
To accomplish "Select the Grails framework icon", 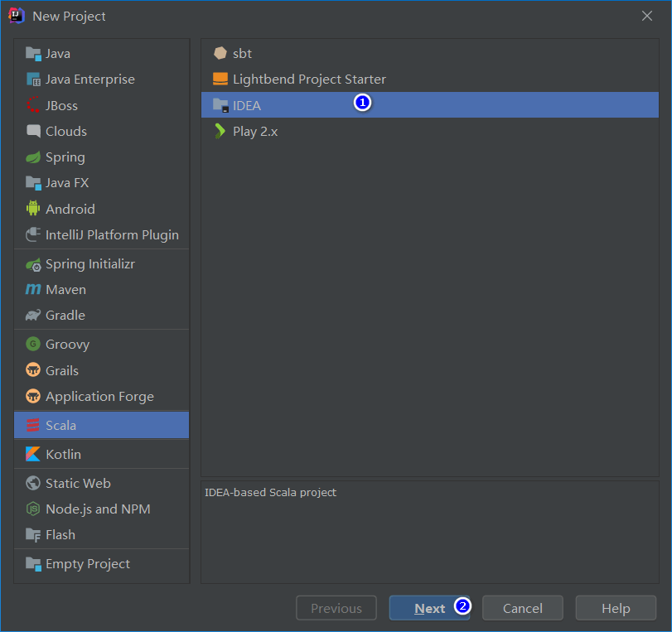I will 33,370.
